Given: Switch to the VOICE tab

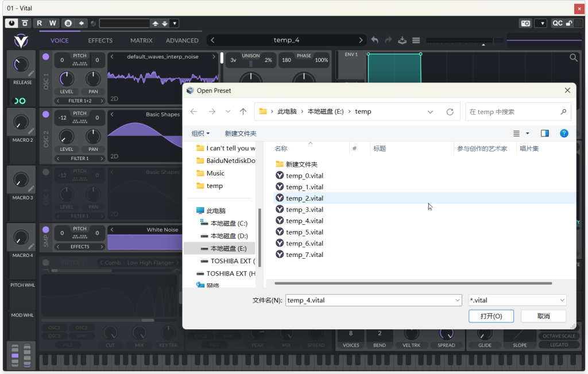Looking at the screenshot, I should click(x=60, y=41).
